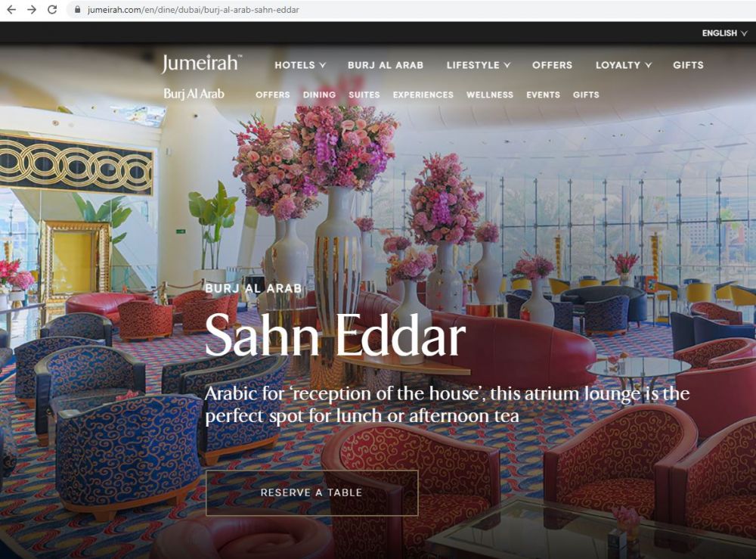Click the Burj Al Arab hotel title link
Image resolution: width=756 pixels, height=559 pixels.
(x=194, y=94)
